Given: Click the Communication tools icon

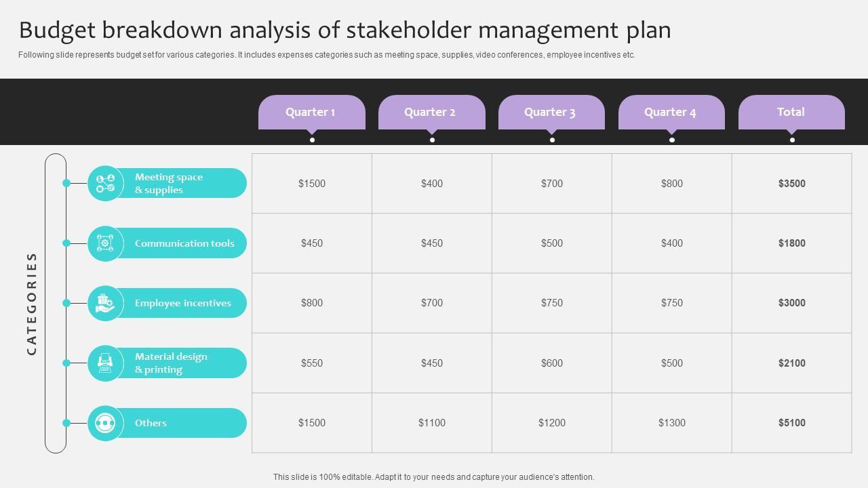Looking at the screenshot, I should (x=105, y=243).
